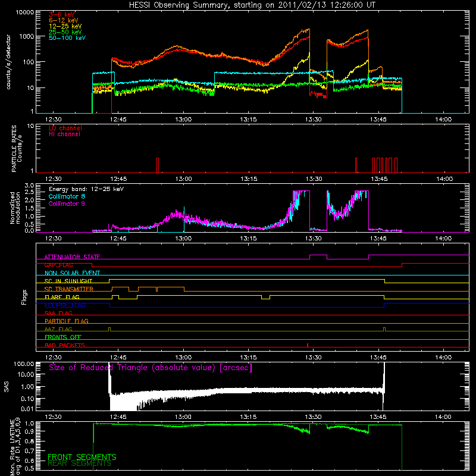The height and width of the screenshot is (476, 476).
Task: Select the Collimator 9 legend entry
Action: tap(67, 203)
